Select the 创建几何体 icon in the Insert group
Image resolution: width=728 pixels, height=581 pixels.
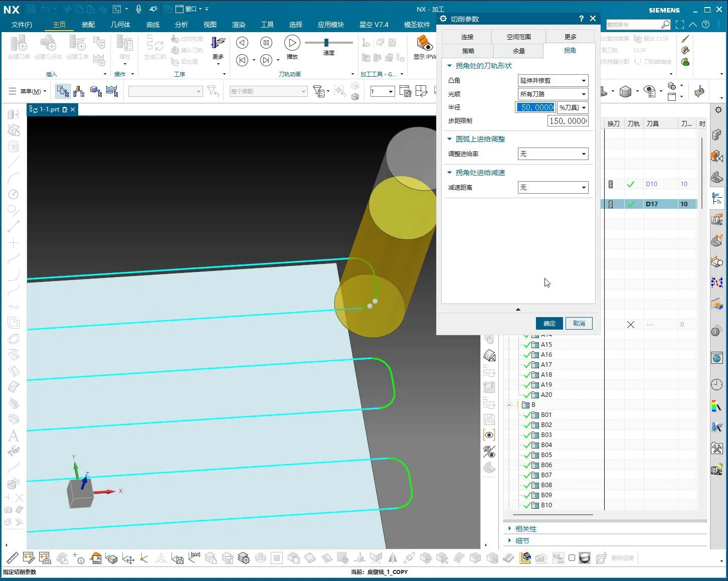[x=49, y=45]
